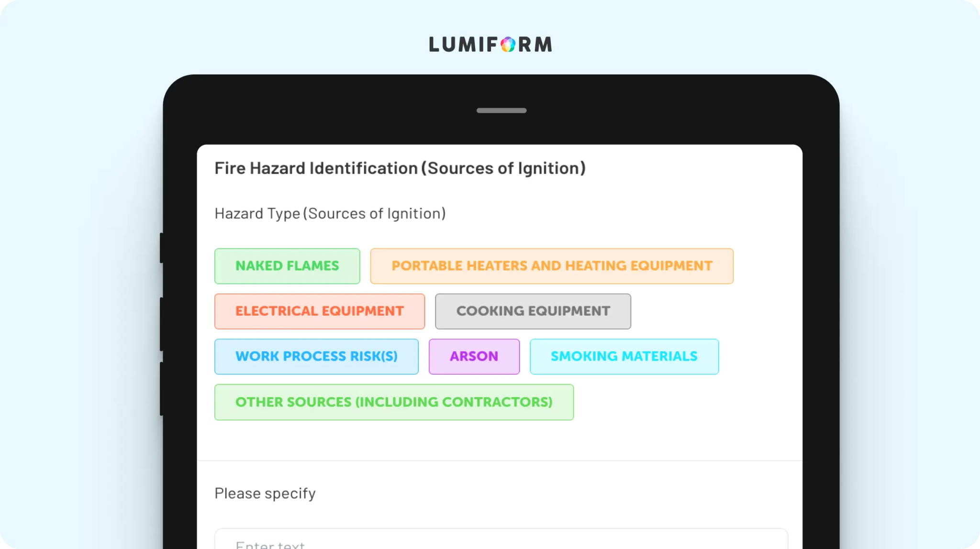Click the Fire Hazard Identification section title
This screenshot has height=549, width=980.
click(400, 168)
